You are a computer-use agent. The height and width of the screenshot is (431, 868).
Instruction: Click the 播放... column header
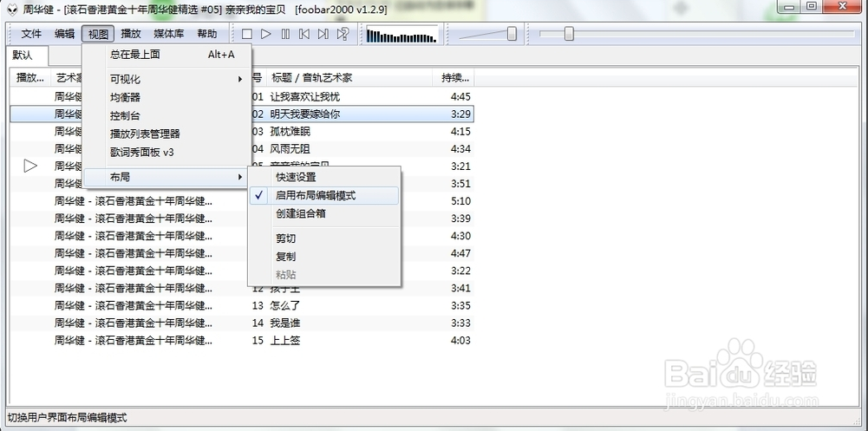[x=30, y=78]
